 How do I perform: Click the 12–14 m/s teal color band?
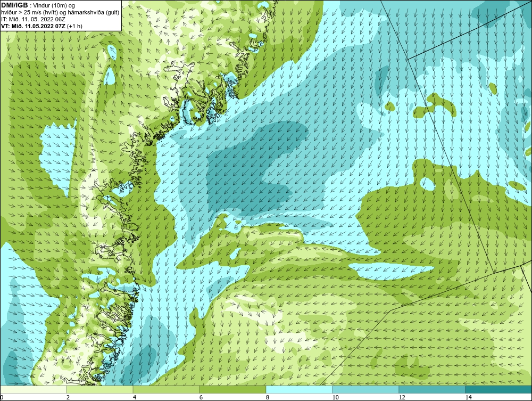tap(432, 389)
